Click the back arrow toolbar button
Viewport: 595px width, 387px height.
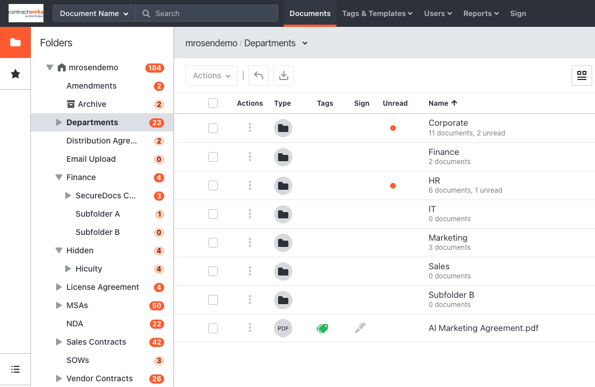[258, 76]
